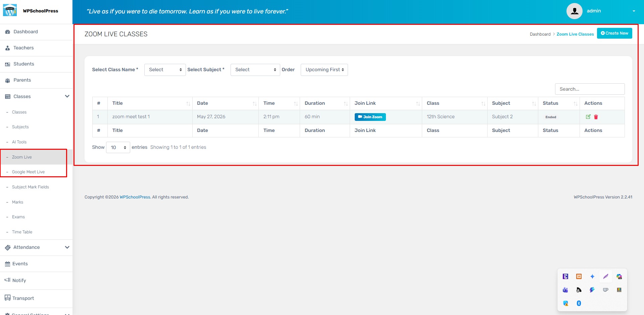This screenshot has width=644, height=315.
Task: Open the Marks submenu item
Action: [17, 202]
